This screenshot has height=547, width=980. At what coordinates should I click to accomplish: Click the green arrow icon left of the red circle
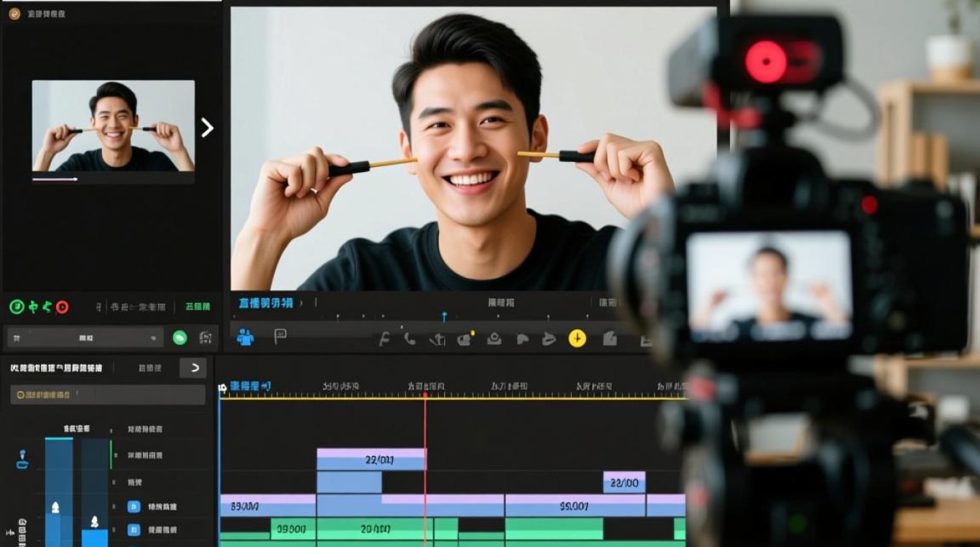[x=47, y=307]
